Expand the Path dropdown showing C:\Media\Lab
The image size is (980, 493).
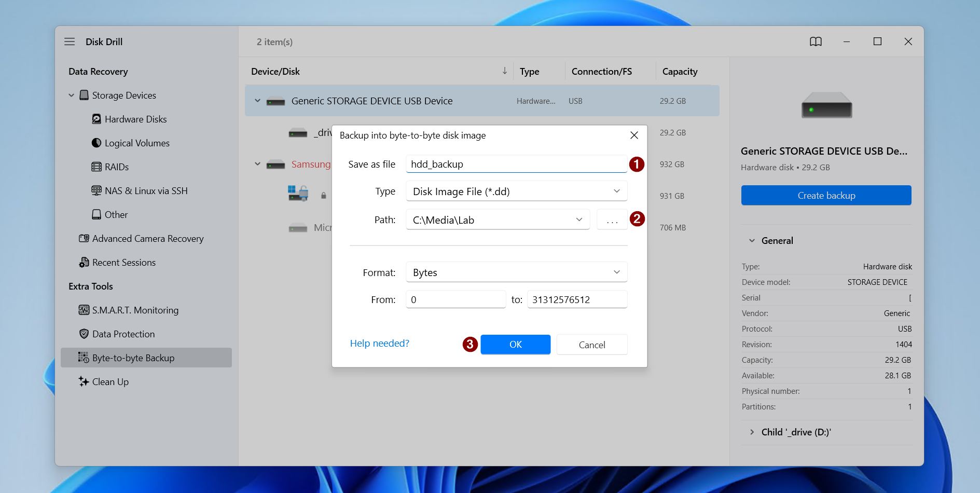click(x=579, y=220)
